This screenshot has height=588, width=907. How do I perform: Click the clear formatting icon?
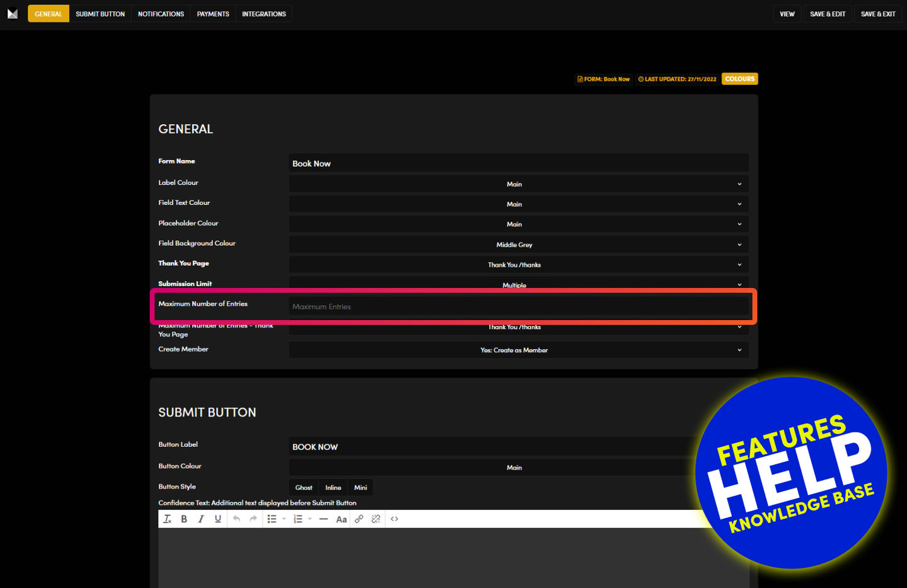click(167, 519)
